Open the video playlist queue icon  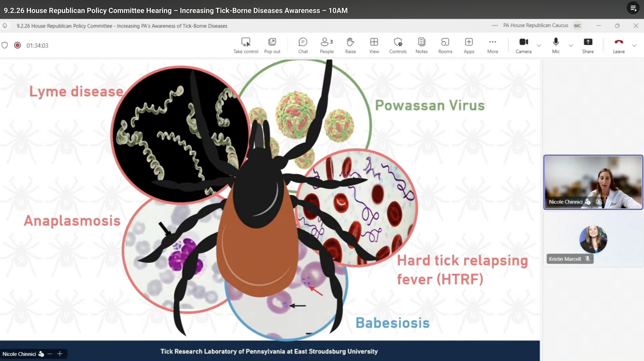(633, 8)
